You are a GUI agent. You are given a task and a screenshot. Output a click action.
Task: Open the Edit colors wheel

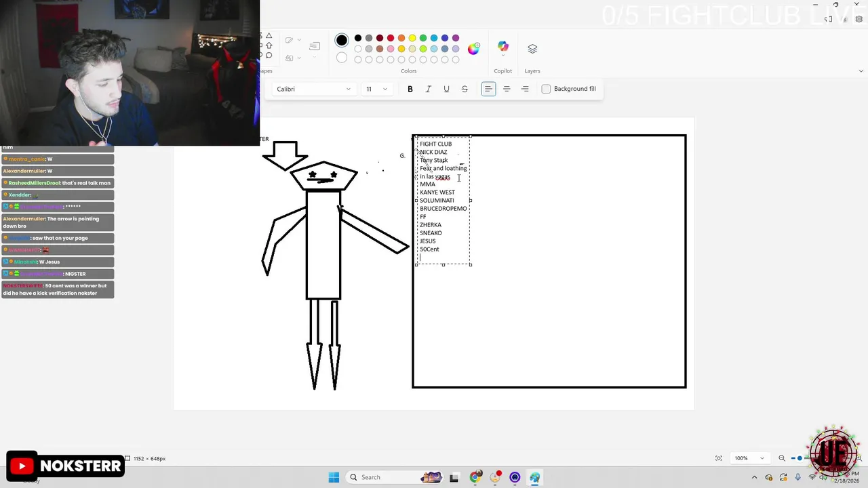coord(473,49)
